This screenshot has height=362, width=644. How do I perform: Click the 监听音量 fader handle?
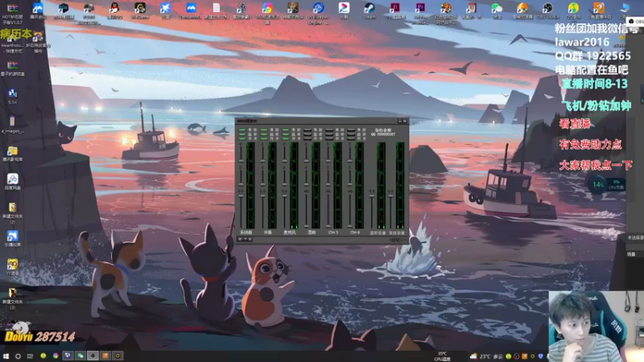click(372, 195)
